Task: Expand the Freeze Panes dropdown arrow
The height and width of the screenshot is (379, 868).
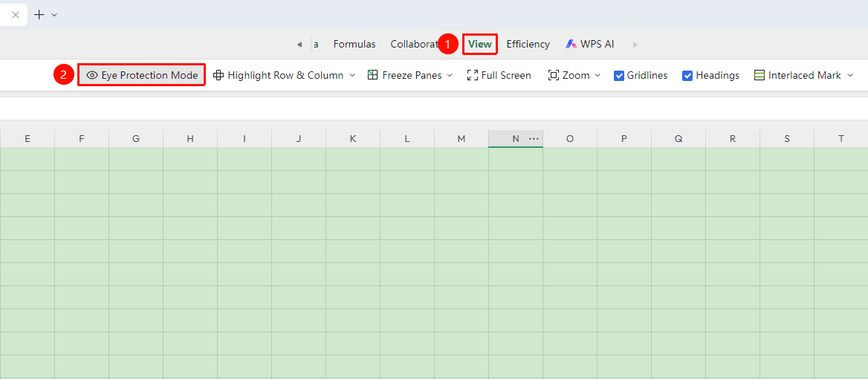Action: click(x=450, y=75)
